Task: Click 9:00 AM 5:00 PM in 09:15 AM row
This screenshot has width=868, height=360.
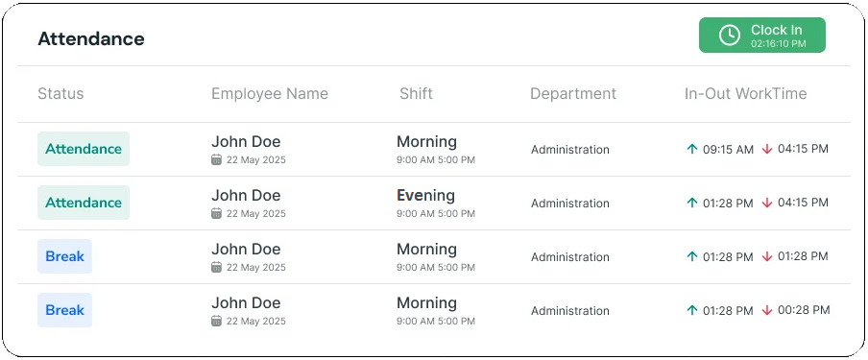Action: click(x=436, y=160)
